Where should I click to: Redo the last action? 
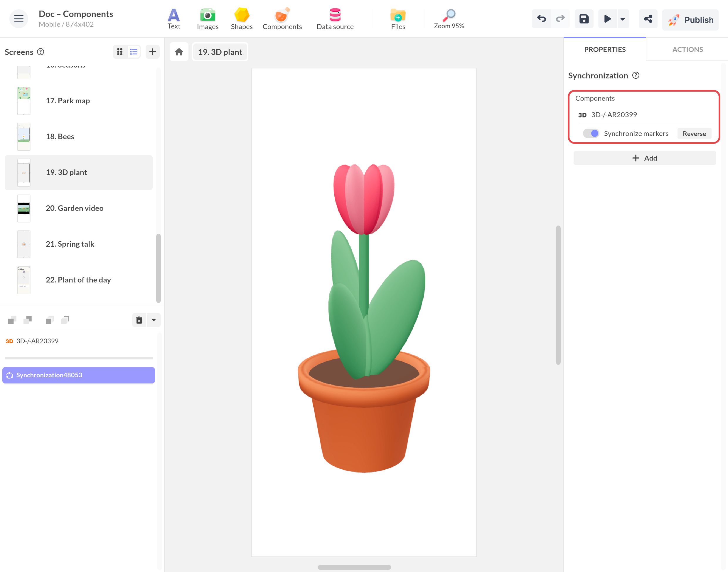point(560,19)
